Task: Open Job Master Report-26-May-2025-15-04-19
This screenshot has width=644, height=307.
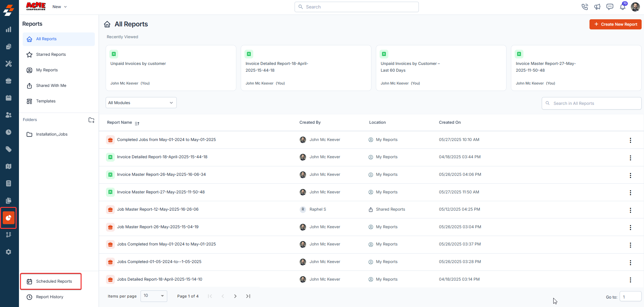Action: [x=158, y=227]
